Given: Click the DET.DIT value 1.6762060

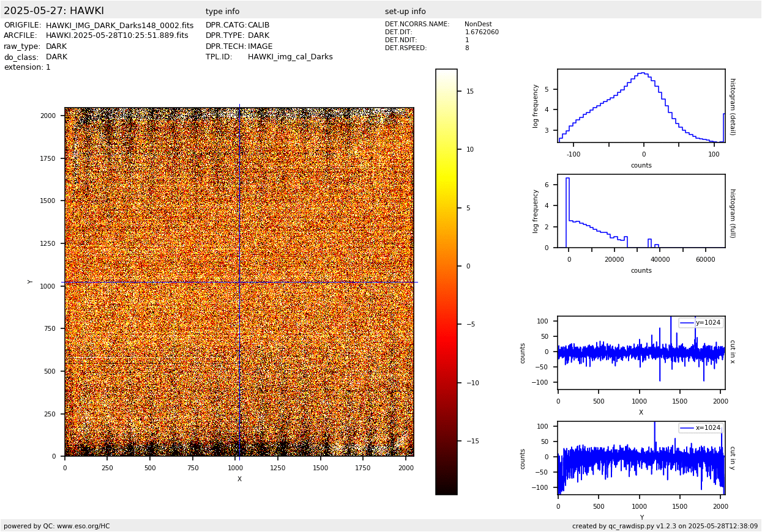Looking at the screenshot, I should coord(482,32).
